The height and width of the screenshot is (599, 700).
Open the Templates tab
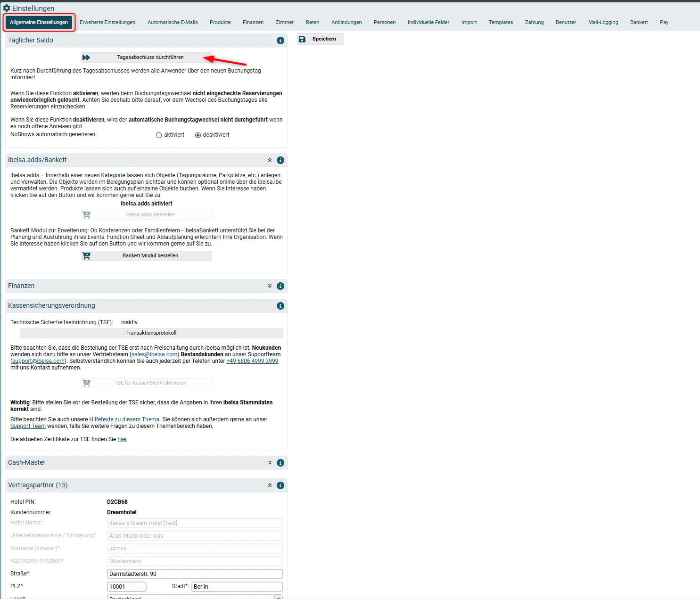coord(501,22)
